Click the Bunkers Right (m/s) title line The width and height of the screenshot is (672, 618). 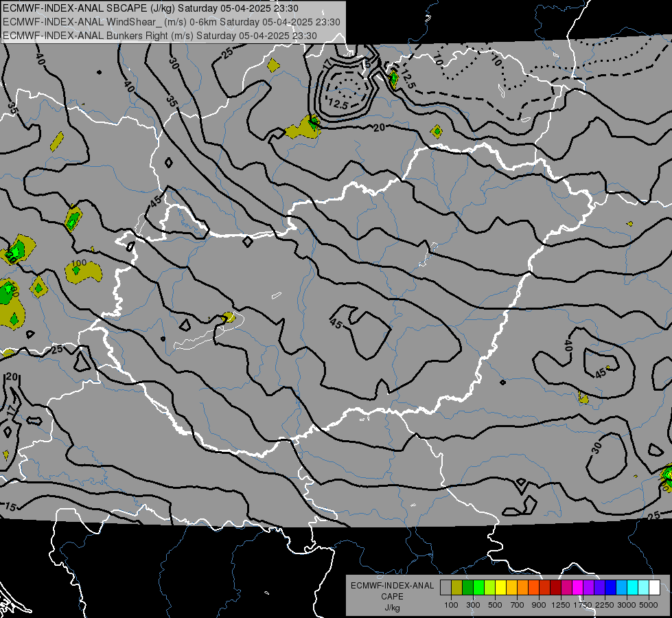(x=160, y=36)
